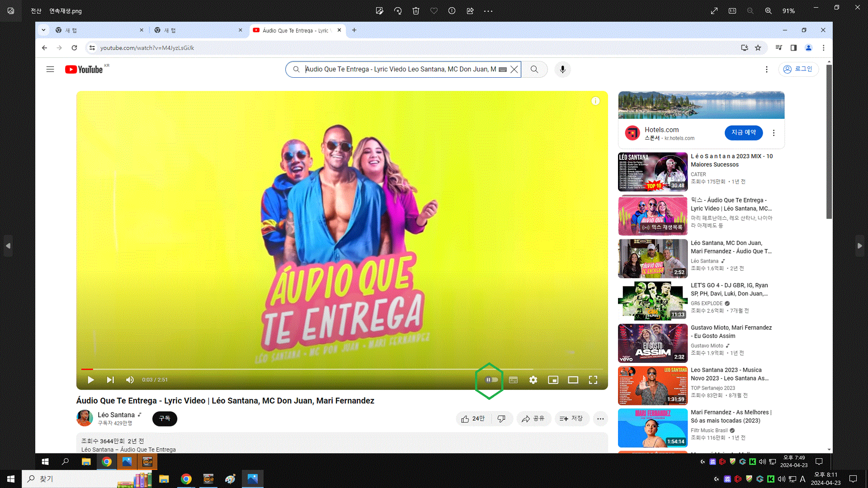This screenshot has width=868, height=488.
Task: Subscribe with the 구독 button
Action: [165, 419]
